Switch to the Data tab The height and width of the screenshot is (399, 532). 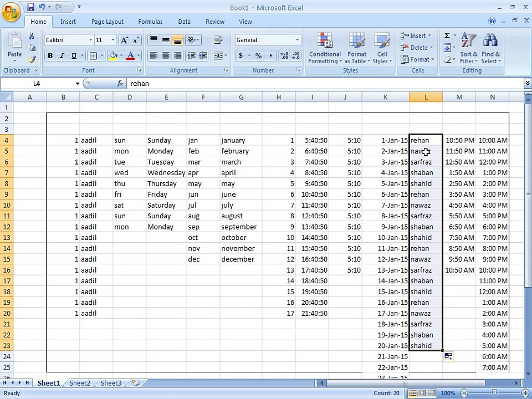(184, 22)
